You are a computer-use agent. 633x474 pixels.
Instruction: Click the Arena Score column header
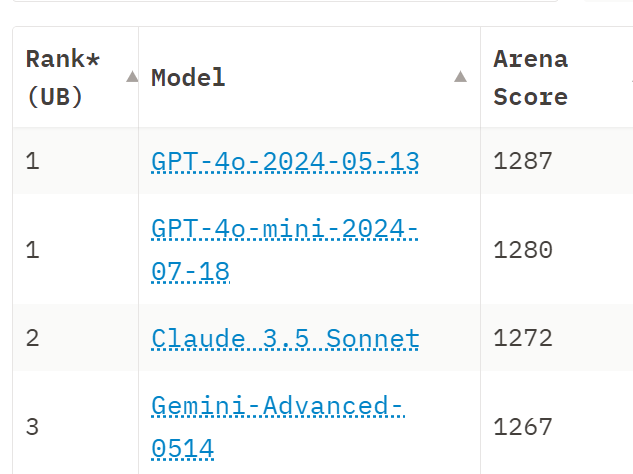tap(557, 77)
